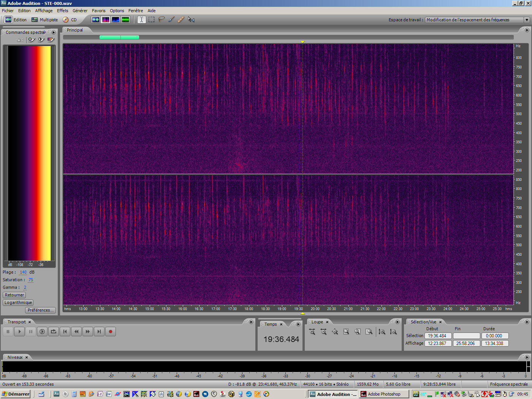Open the Effets menu
532x399 pixels.
pos(62,10)
